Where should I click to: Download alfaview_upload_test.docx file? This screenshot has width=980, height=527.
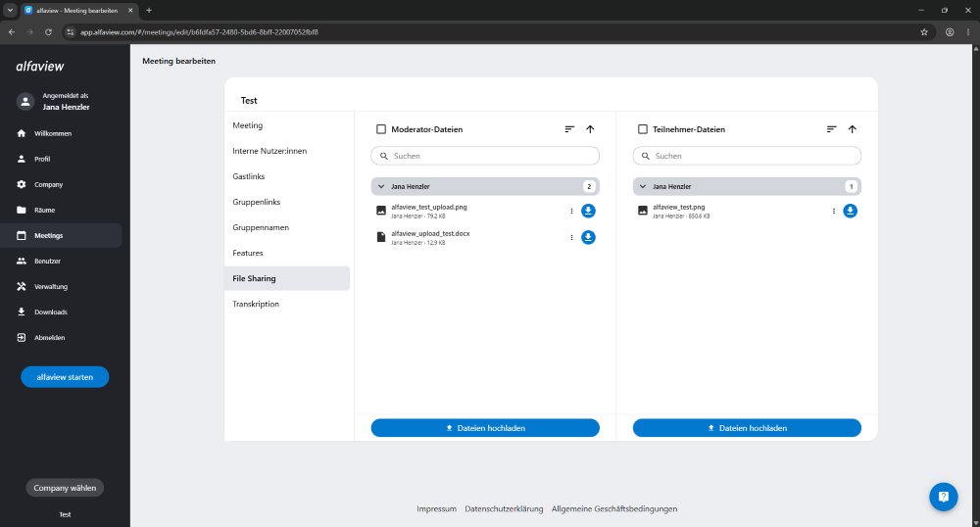(x=588, y=237)
